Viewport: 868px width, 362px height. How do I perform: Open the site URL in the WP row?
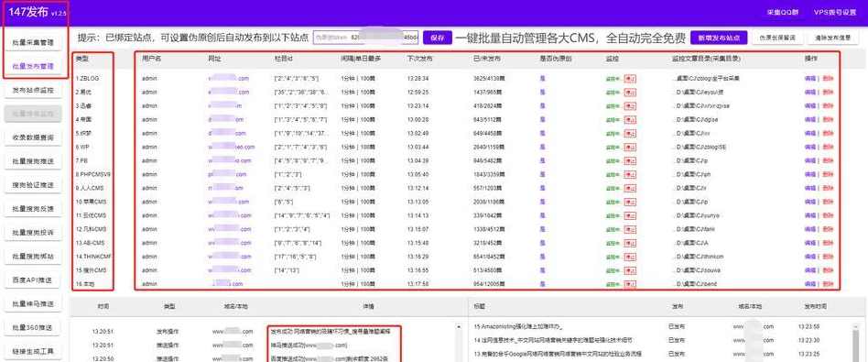click(232, 147)
